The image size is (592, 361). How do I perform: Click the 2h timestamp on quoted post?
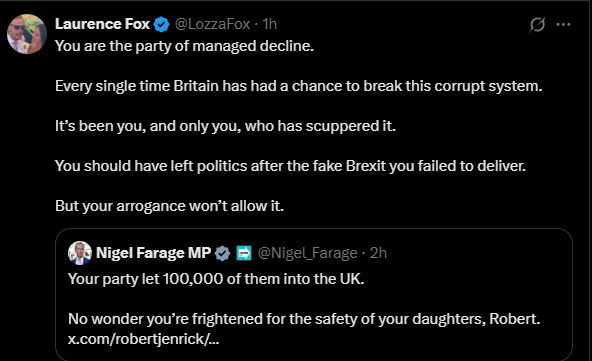click(x=378, y=253)
